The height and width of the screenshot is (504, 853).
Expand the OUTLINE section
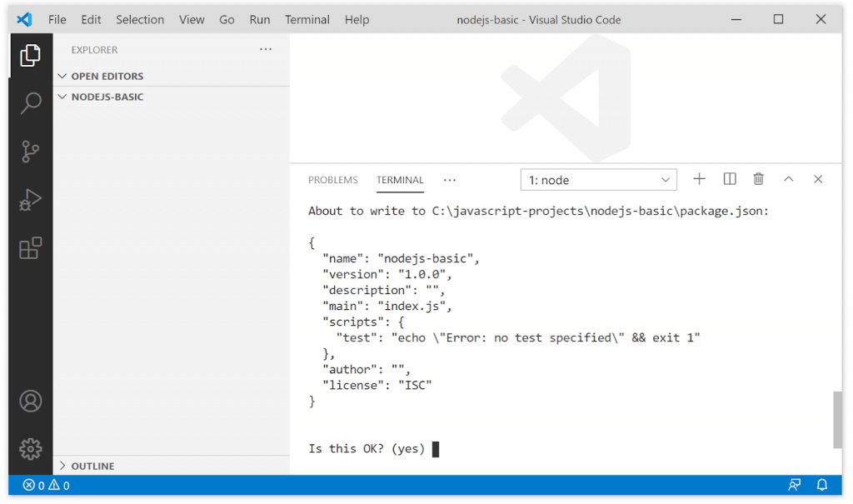92,466
